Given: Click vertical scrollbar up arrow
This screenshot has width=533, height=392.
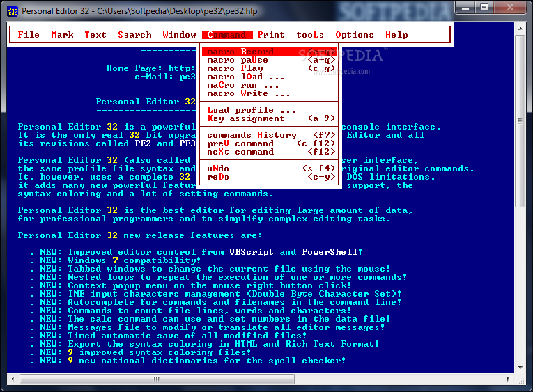Looking at the screenshot, I should pos(520,29).
